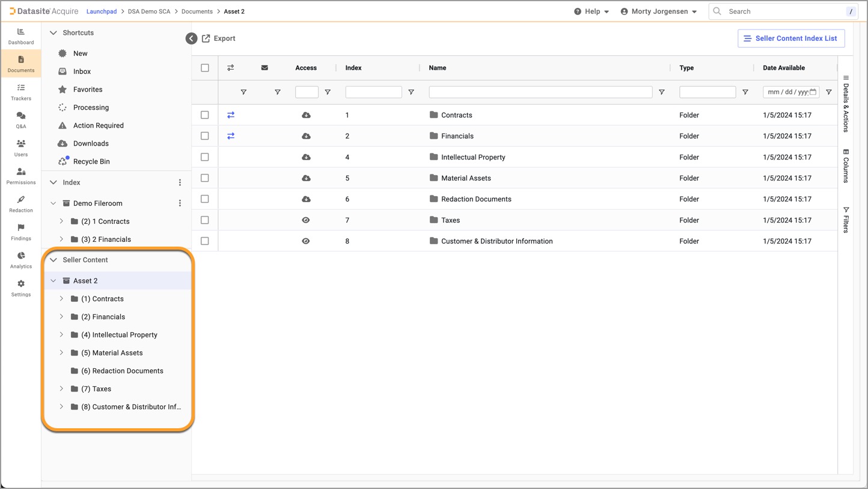Go to Analytics pie chart icon
The width and height of the screenshot is (868, 489).
(21, 259)
